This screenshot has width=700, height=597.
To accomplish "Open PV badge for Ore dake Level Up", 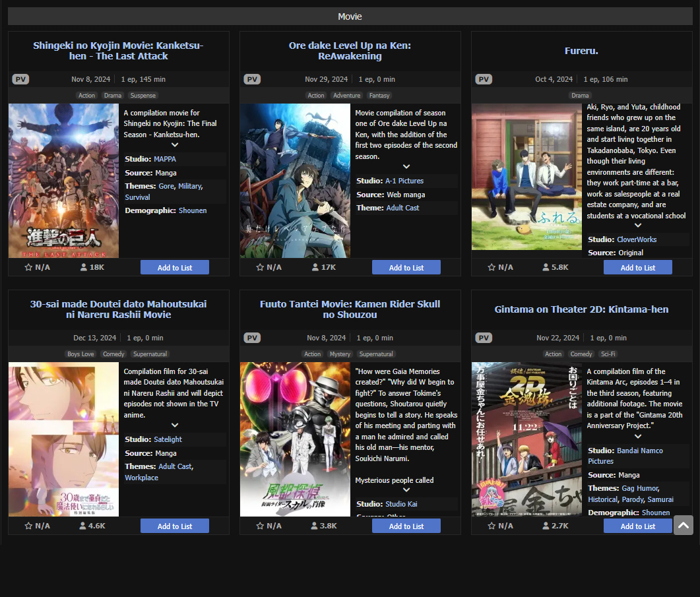I will pos(252,79).
